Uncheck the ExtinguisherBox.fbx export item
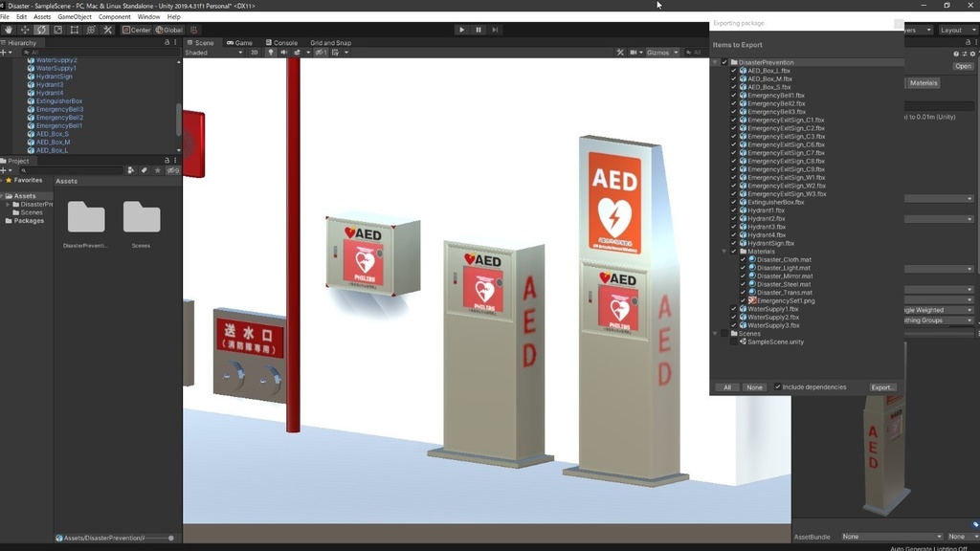This screenshot has width=980, height=551. pyautogui.click(x=734, y=203)
